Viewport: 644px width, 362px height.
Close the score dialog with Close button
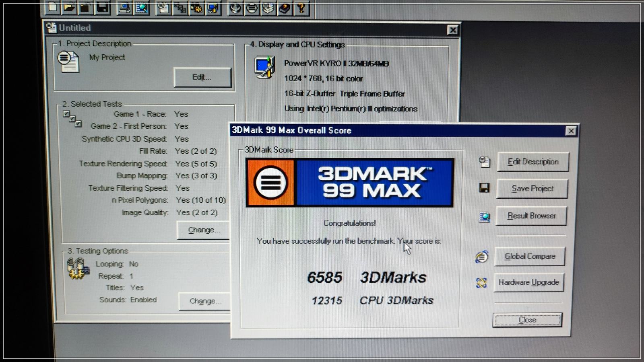tap(527, 320)
